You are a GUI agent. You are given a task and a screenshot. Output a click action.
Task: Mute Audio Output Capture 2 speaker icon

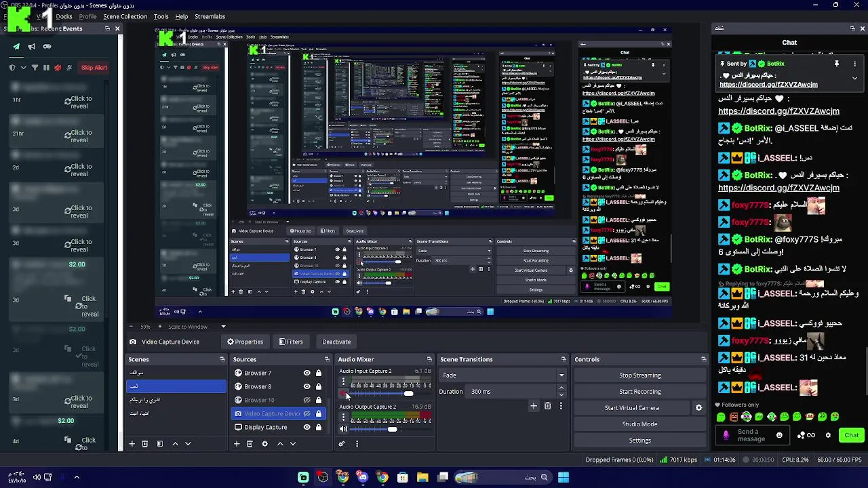click(x=343, y=429)
